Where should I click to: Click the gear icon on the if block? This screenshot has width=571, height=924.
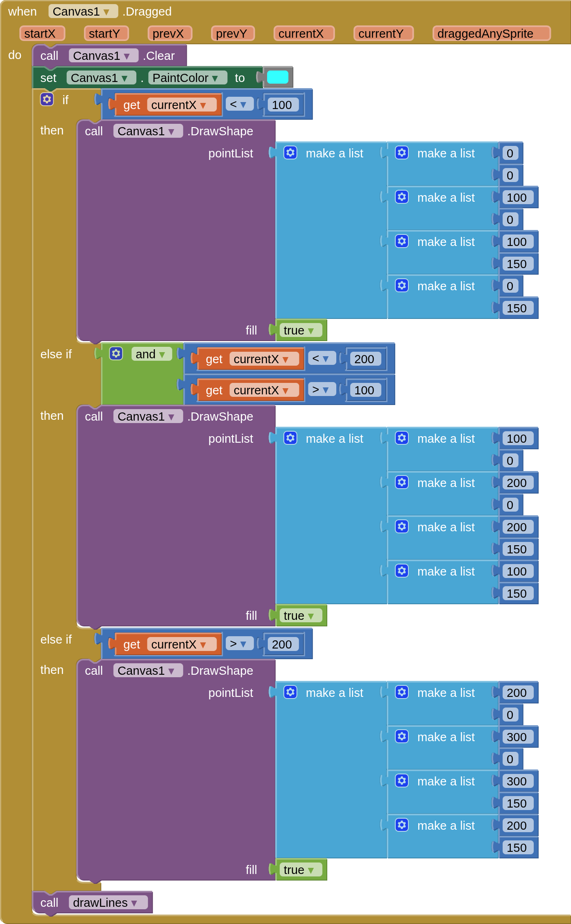[x=47, y=99]
